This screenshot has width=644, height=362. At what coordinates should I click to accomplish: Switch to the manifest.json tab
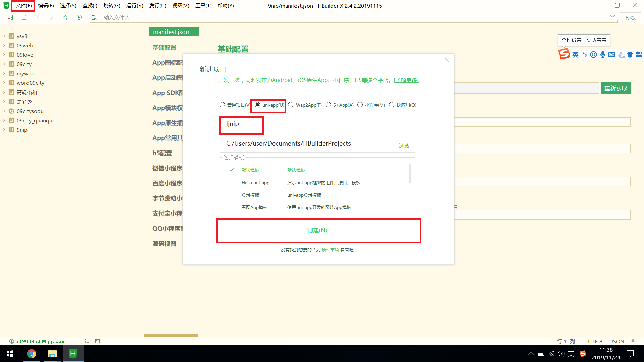pyautogui.click(x=174, y=32)
